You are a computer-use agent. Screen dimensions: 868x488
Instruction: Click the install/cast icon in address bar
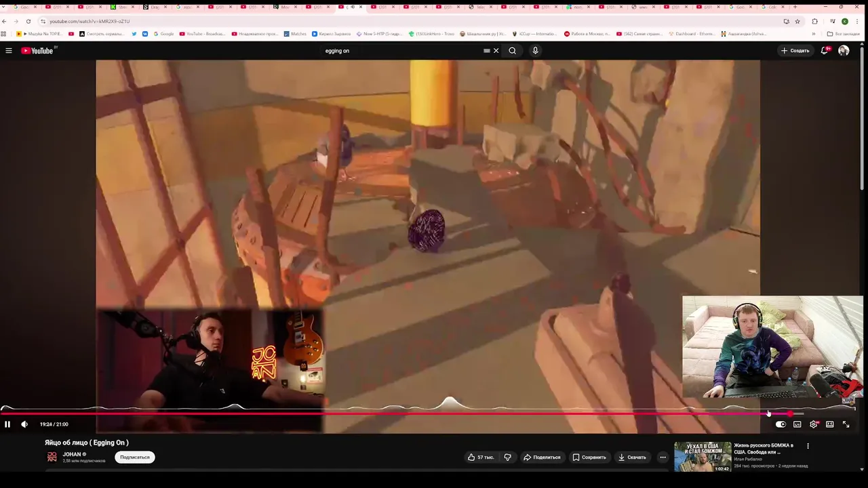tap(786, 22)
